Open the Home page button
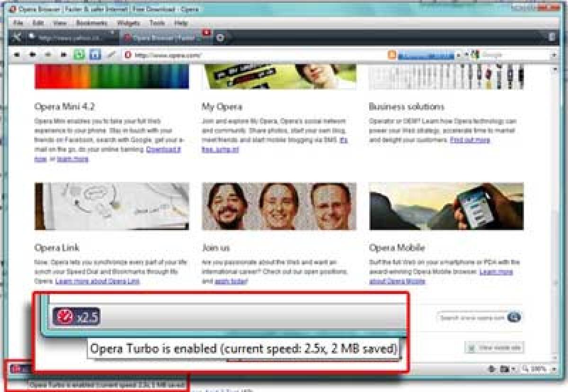 click(95, 55)
